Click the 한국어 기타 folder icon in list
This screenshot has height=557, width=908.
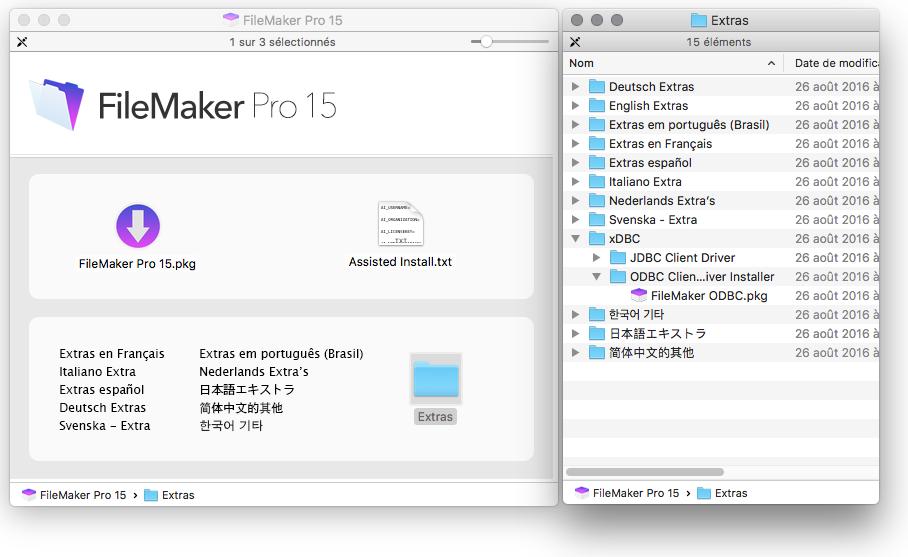click(x=597, y=314)
